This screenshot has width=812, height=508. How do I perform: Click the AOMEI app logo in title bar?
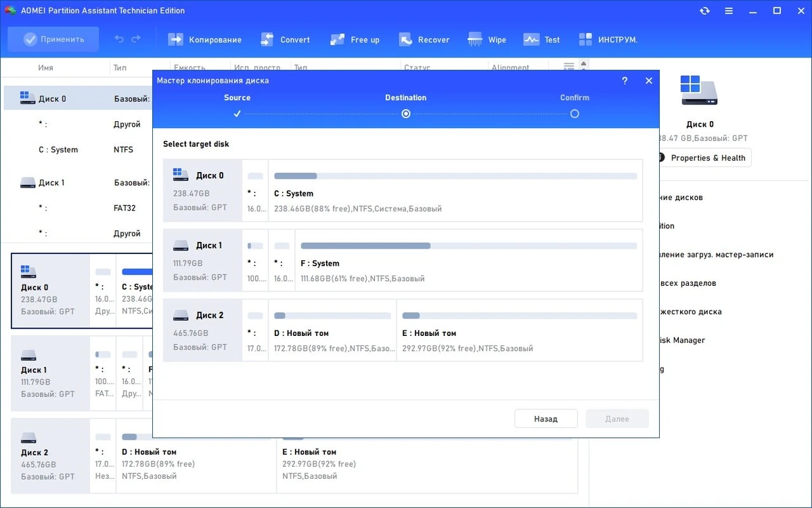11,11
